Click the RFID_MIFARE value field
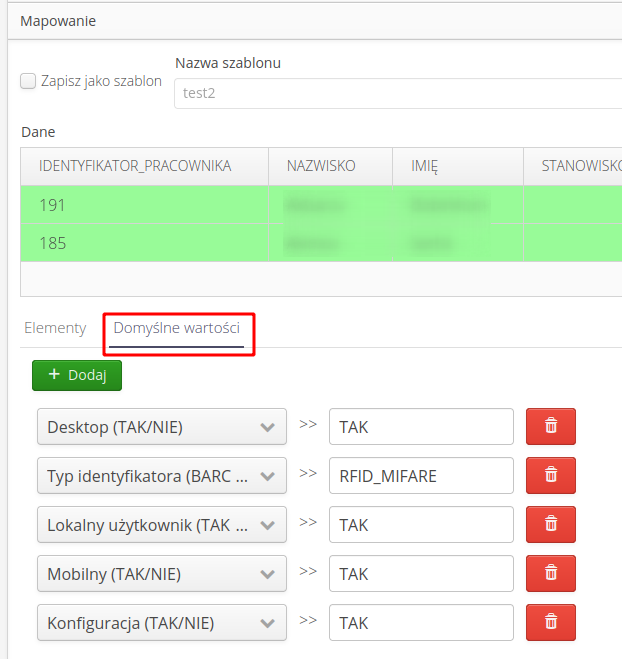 [x=420, y=476]
